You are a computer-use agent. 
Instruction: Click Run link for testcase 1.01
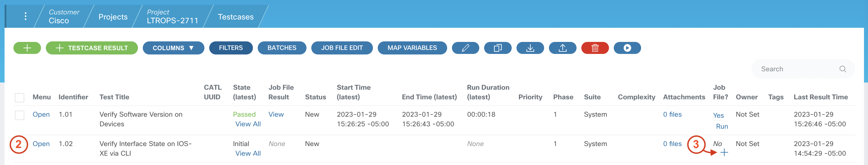(722, 126)
